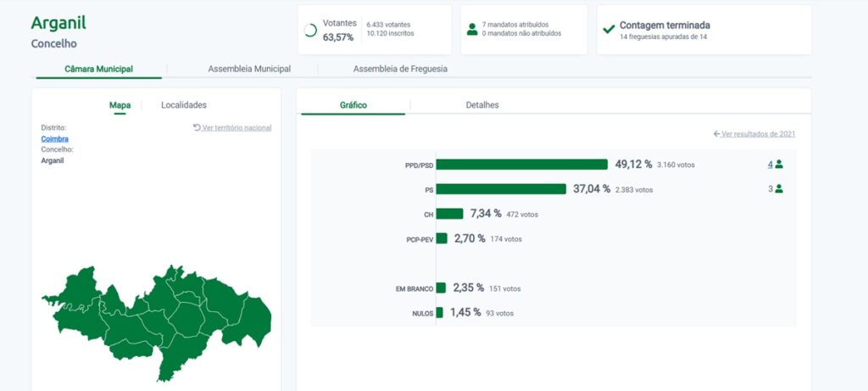Click the CH green results bar
This screenshot has height=391, width=868.
point(449,214)
